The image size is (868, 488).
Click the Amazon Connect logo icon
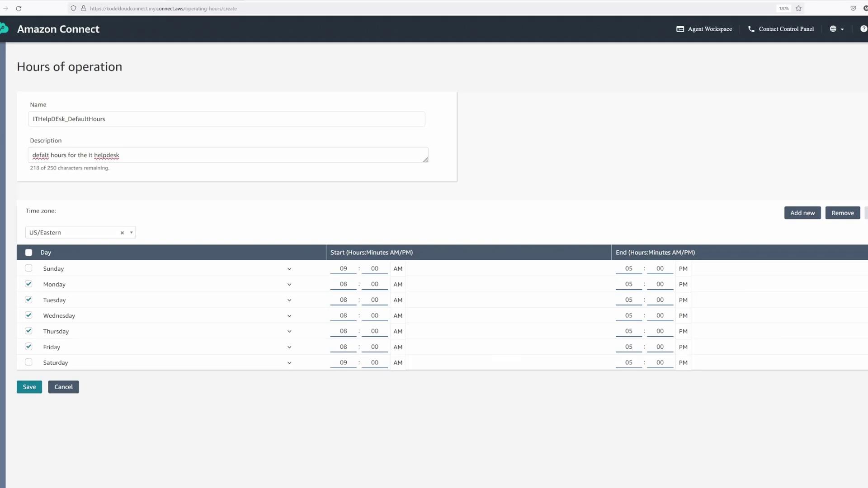(x=4, y=29)
